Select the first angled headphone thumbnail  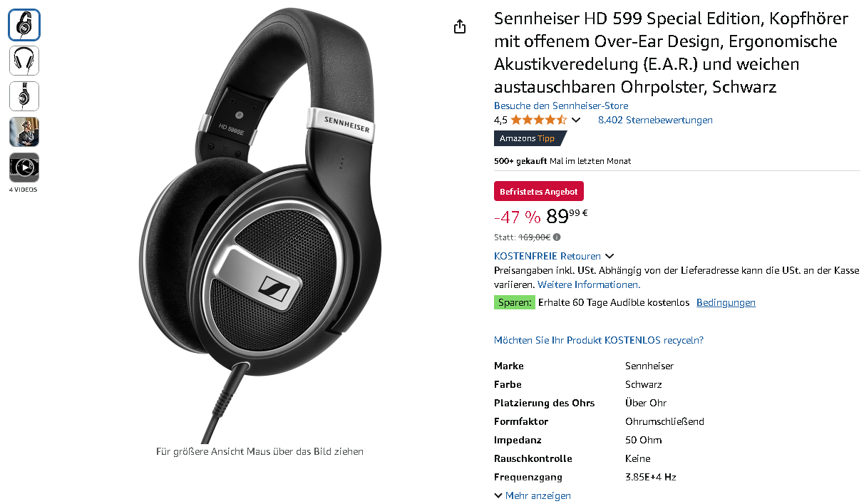tap(24, 25)
